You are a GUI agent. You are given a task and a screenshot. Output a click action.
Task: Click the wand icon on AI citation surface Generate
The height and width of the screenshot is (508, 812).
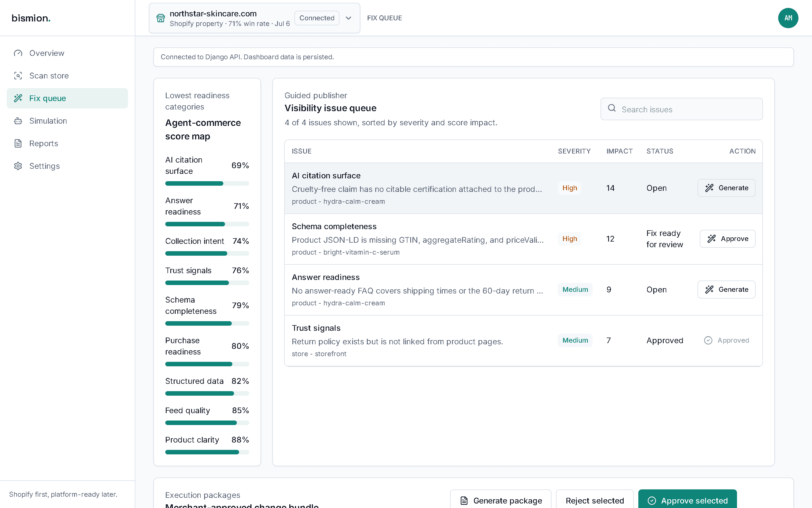point(709,188)
